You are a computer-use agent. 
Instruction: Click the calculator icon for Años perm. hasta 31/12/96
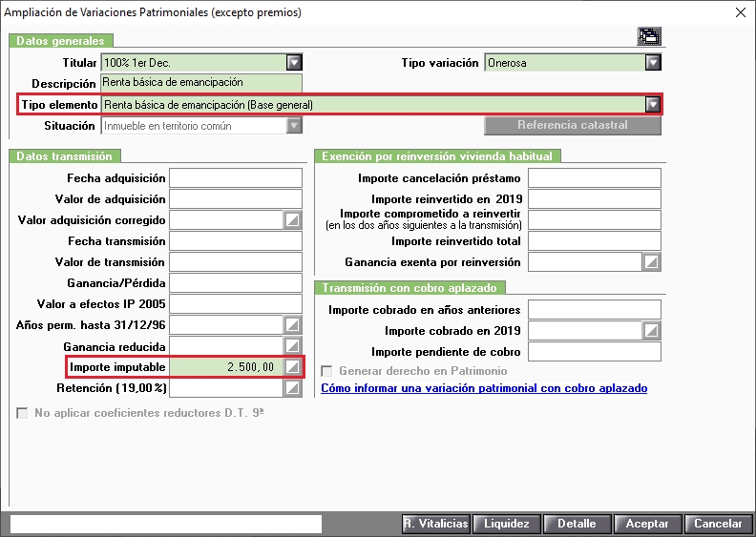click(293, 325)
